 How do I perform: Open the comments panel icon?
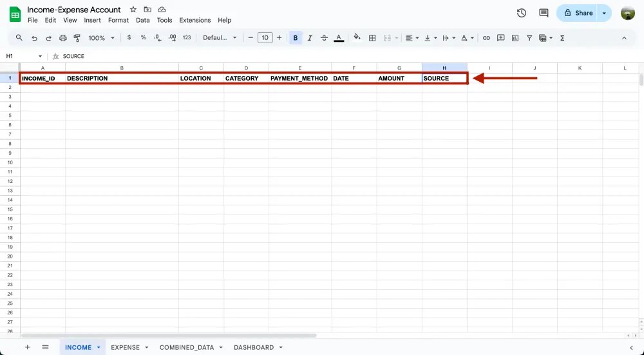pos(544,13)
